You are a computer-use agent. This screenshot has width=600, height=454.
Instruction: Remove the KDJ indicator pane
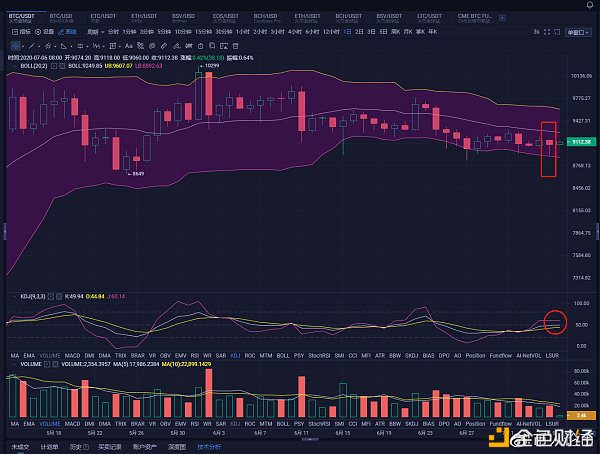[59, 297]
